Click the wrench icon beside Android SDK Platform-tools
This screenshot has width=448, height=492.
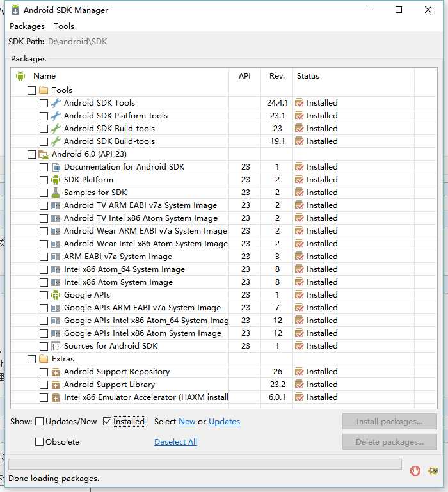click(x=56, y=116)
